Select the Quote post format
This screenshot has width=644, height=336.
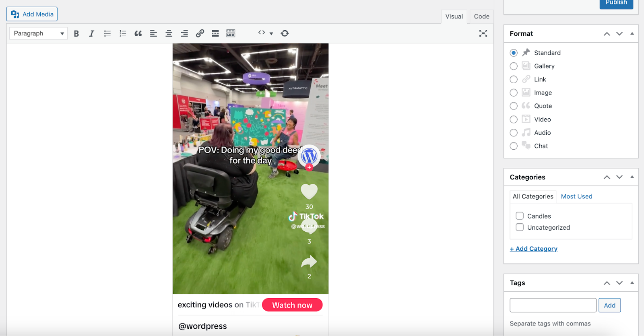(514, 106)
